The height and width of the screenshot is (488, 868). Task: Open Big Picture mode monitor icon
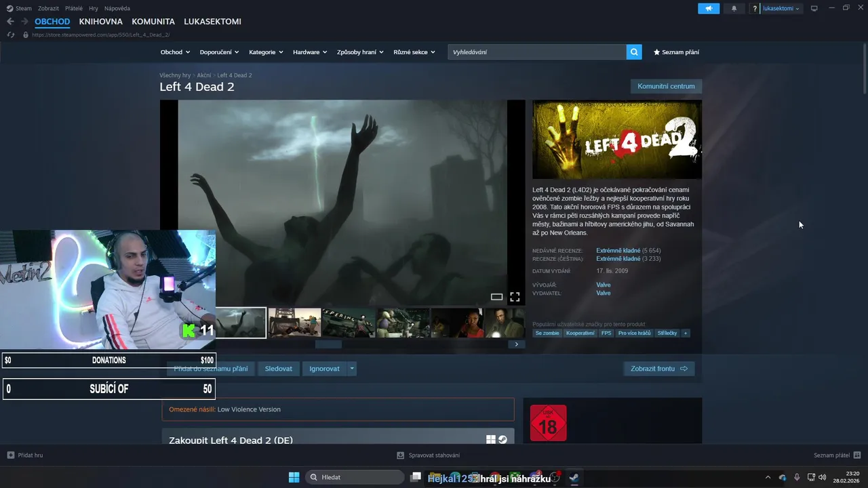pos(814,8)
